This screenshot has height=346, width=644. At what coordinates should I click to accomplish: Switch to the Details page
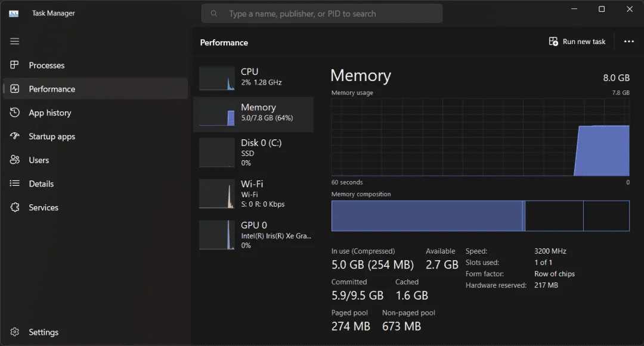[95, 183]
